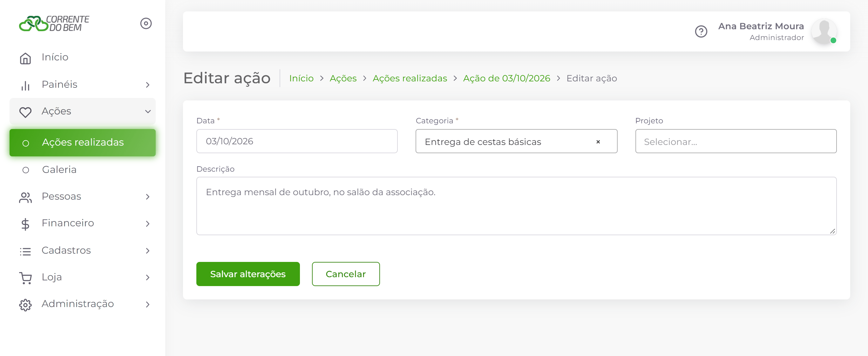Go to Início in the sidebar
The width and height of the screenshot is (868, 356).
(x=83, y=57)
